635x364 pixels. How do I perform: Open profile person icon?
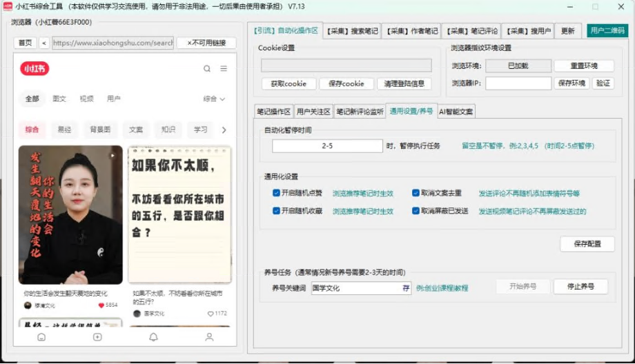(209, 337)
